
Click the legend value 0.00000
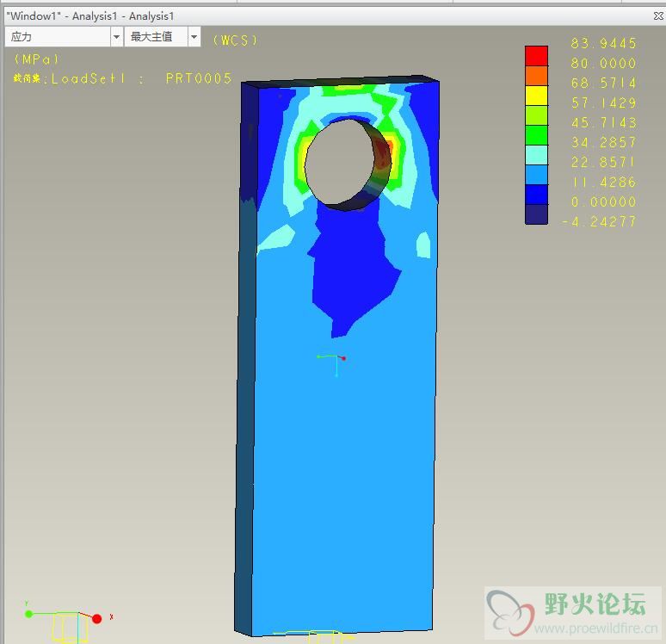pyautogui.click(x=603, y=202)
